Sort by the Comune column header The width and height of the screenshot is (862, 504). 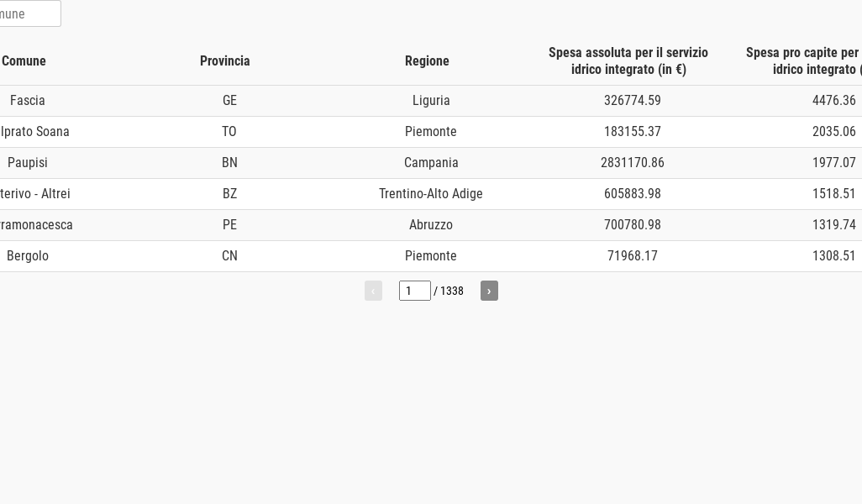(24, 61)
